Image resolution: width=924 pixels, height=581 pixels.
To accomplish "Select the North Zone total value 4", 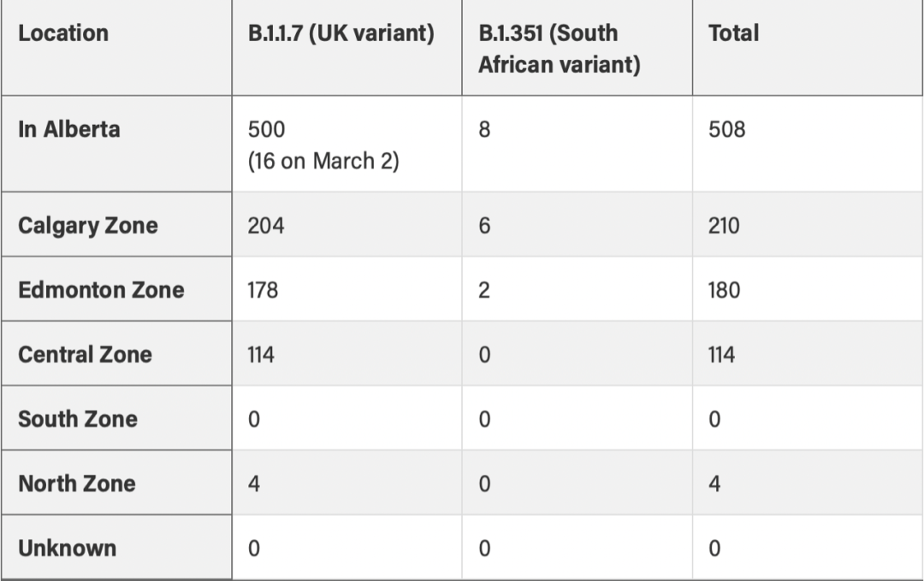I will pyautogui.click(x=714, y=483).
